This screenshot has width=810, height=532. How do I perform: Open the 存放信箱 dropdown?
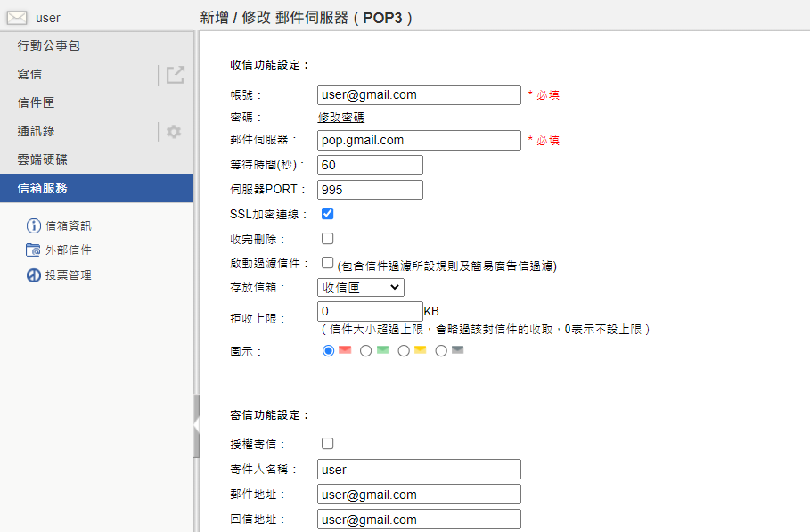click(360, 287)
